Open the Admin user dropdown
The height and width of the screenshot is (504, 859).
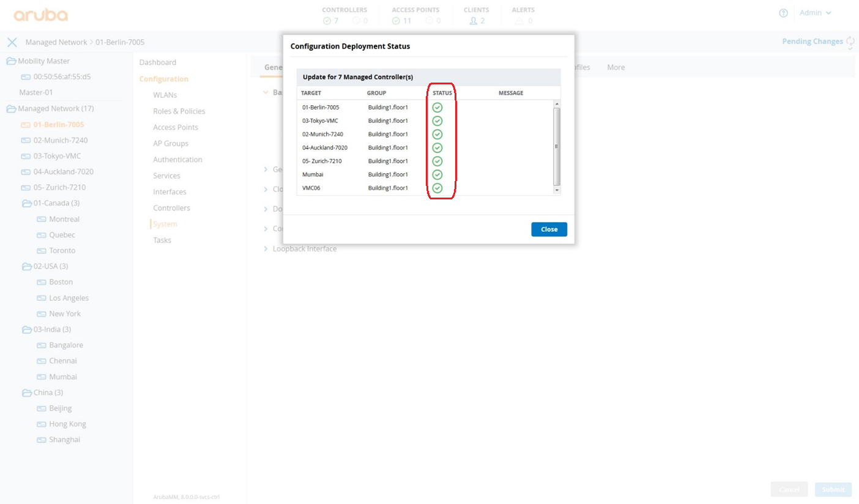(x=816, y=13)
